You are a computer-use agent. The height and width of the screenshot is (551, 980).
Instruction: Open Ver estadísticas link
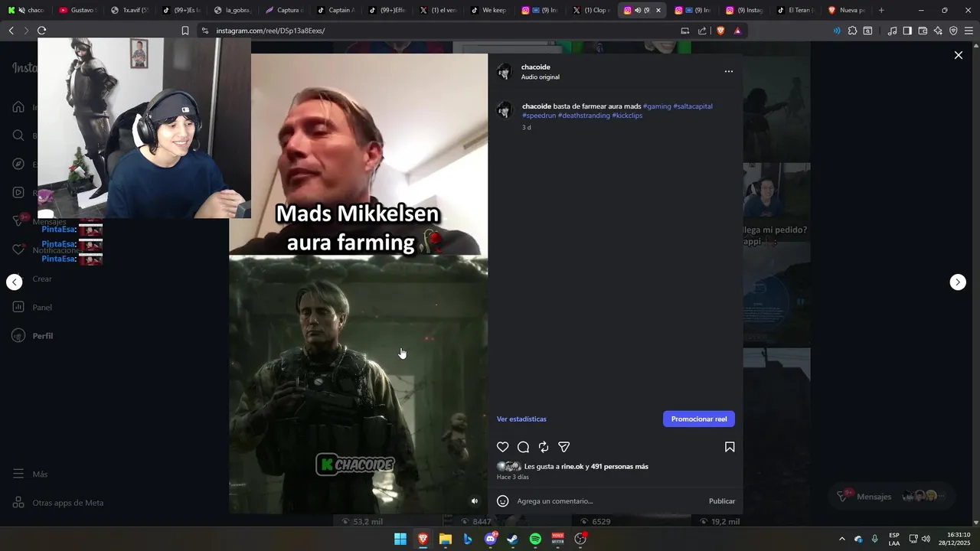click(521, 419)
